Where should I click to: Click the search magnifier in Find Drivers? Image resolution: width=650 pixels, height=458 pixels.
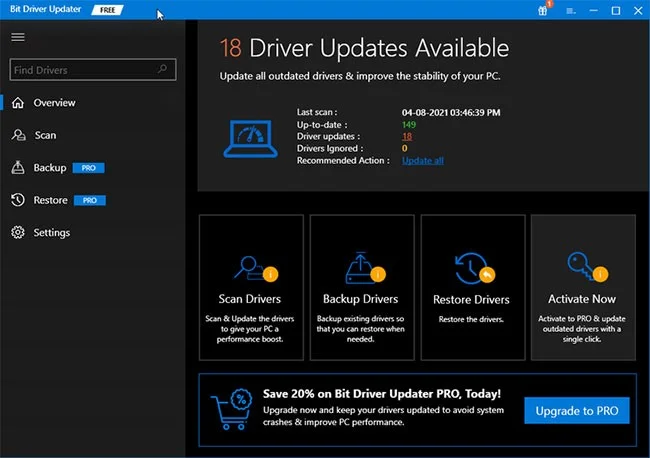(x=162, y=69)
